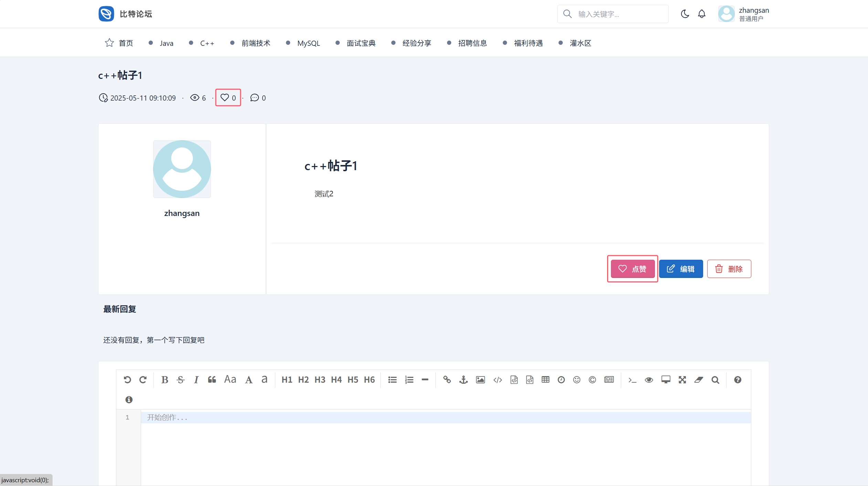This screenshot has width=868, height=486.
Task: Open editor help question-mark icon
Action: click(x=737, y=380)
